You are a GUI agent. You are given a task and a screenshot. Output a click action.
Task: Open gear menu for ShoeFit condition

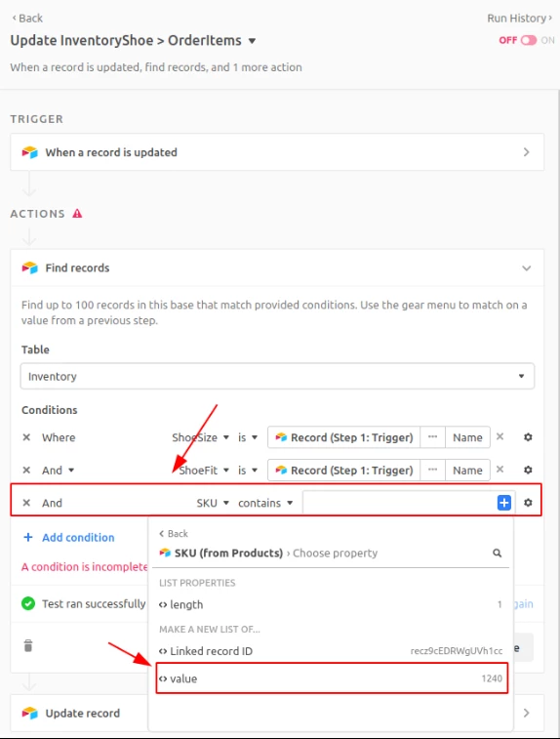pyautogui.click(x=528, y=470)
